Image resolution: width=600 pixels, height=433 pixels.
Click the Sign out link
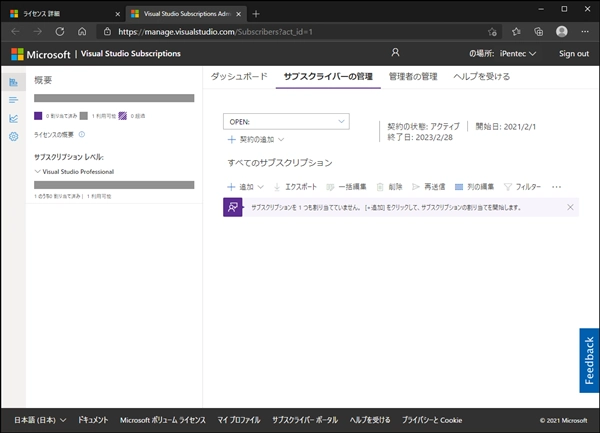[574, 54]
